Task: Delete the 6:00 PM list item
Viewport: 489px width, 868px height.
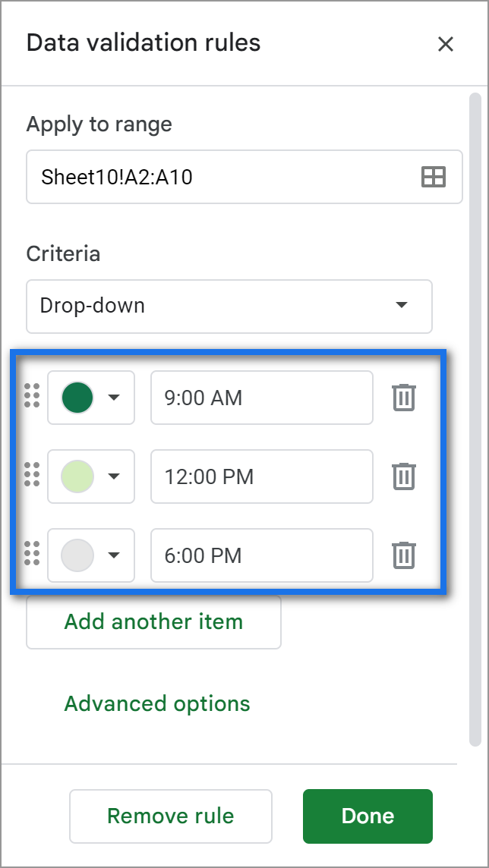Action: click(x=403, y=555)
